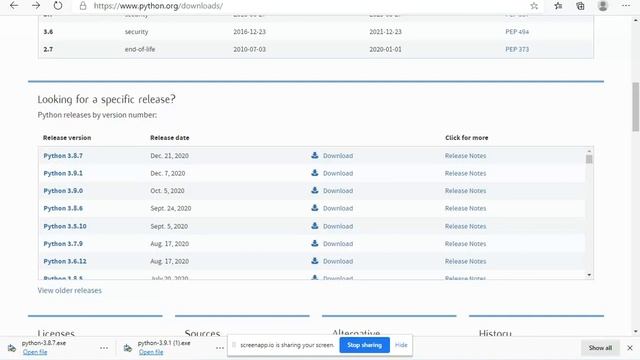This screenshot has width=640, height=360.
Task: Open Release Notes for Python 3.8.6
Action: point(465,208)
